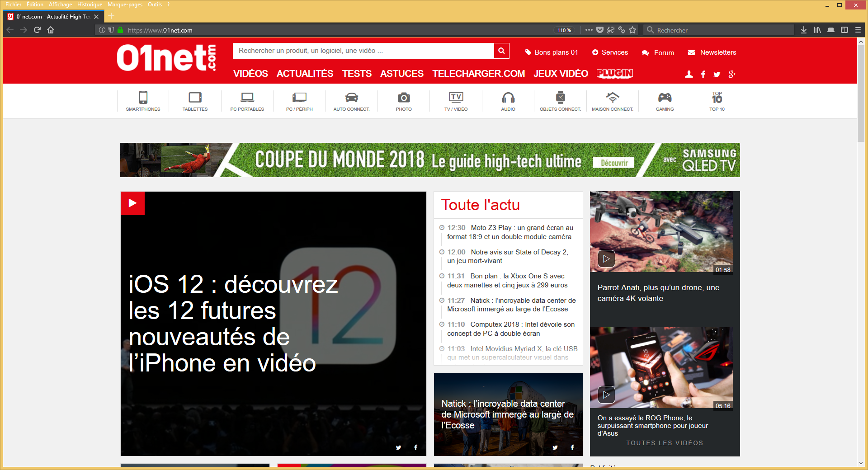The height and width of the screenshot is (470, 868).
Task: Play the Parrot Anafi video
Action: coord(606,259)
